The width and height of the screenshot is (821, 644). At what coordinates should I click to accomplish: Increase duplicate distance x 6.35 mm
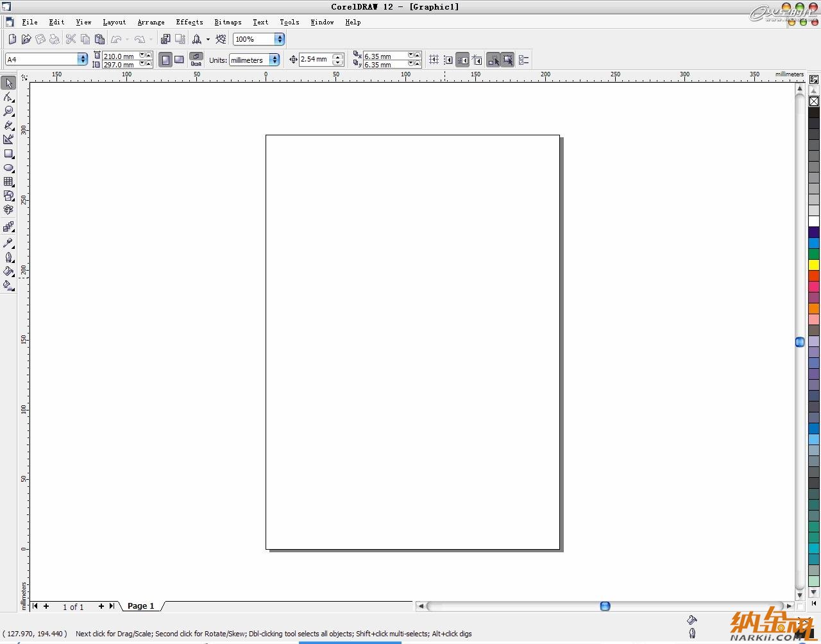pos(417,54)
